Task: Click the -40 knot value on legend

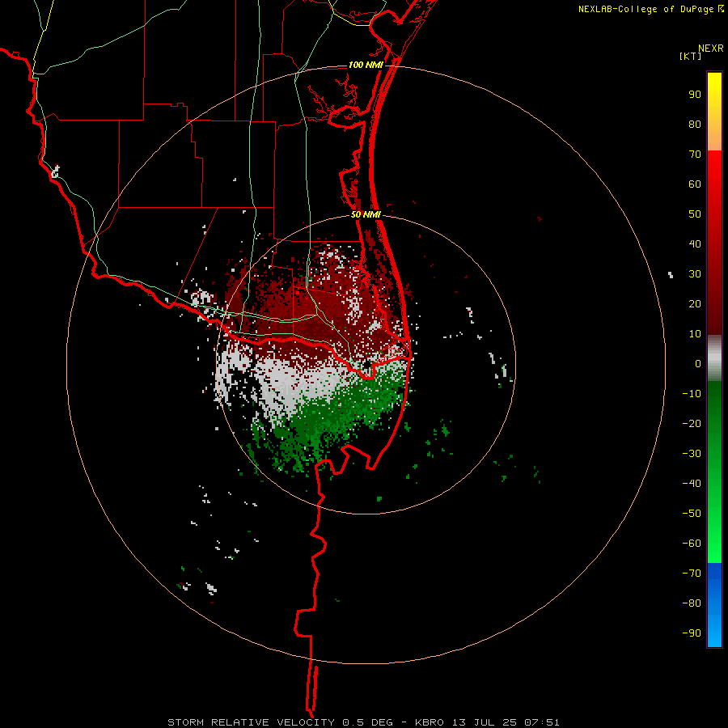Action: 692,484
